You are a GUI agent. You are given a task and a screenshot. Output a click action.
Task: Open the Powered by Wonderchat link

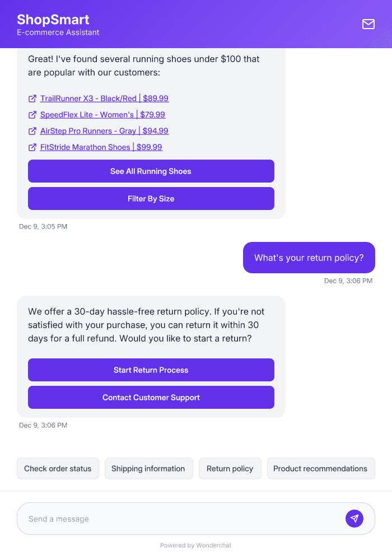pos(195,545)
